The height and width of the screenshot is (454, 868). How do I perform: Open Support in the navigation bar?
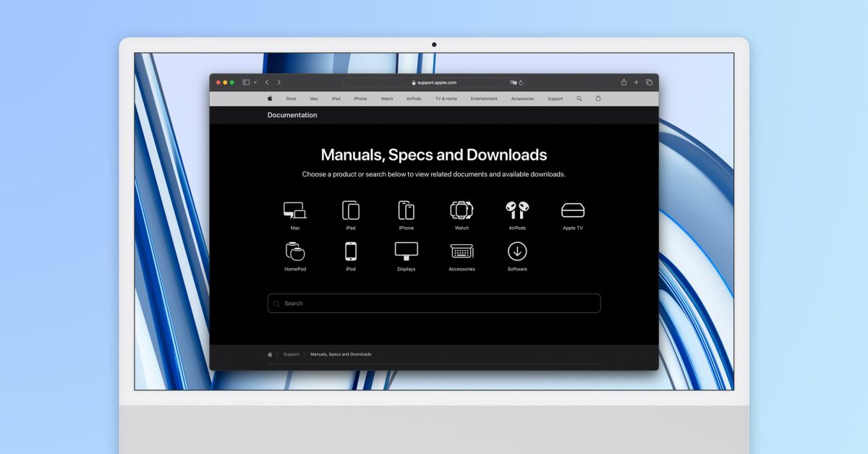[x=556, y=98]
